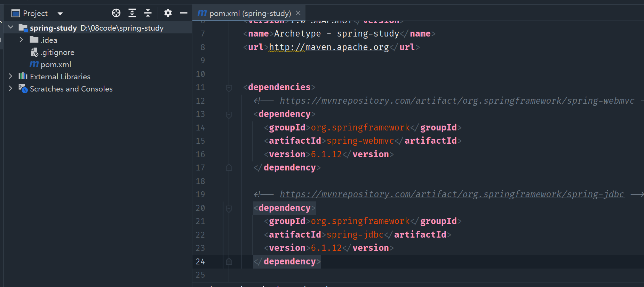Image resolution: width=644 pixels, height=287 pixels.
Task: Click the .idea folder icon
Action: pyautogui.click(x=34, y=40)
